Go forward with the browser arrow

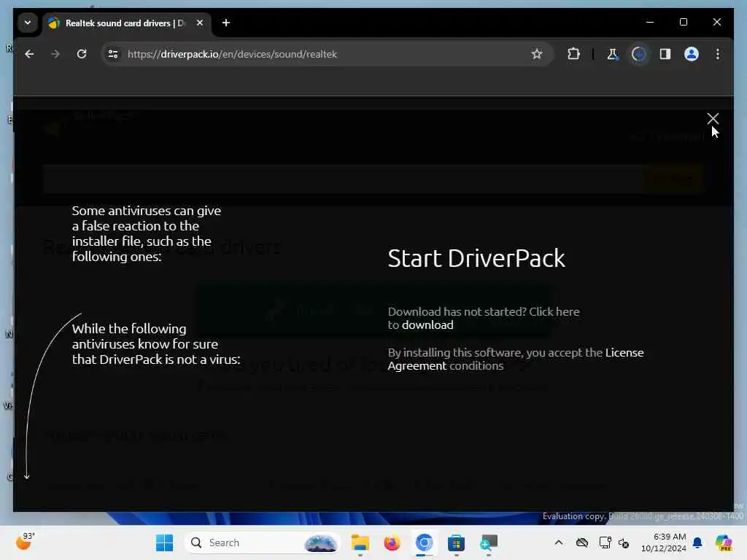(55, 54)
